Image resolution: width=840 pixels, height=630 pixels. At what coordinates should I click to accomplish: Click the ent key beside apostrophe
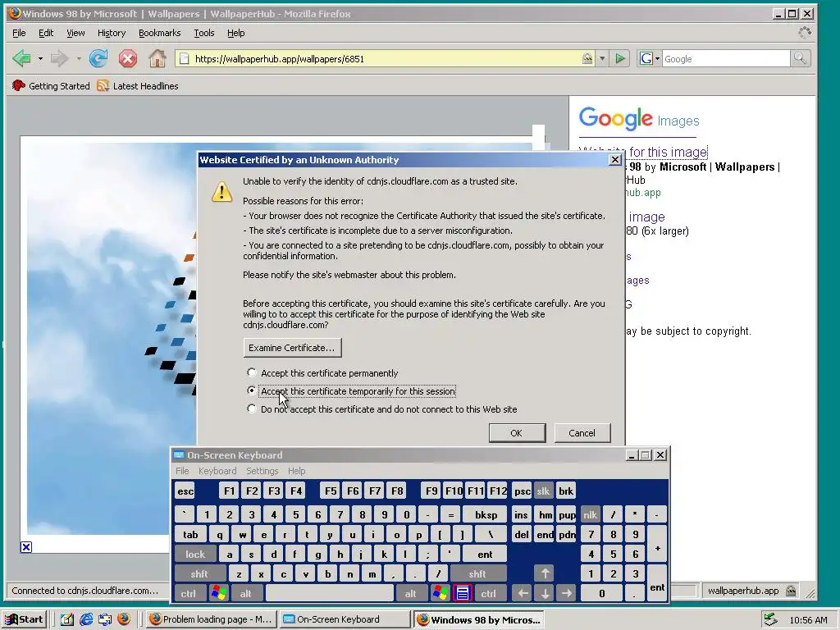[x=485, y=554]
